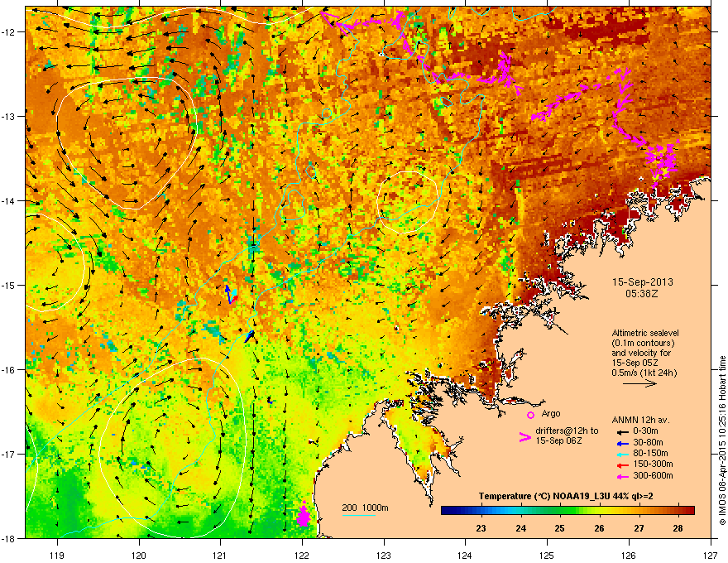
Task: Click the red 150-300m arrow legend symbol
Action: pos(622,465)
